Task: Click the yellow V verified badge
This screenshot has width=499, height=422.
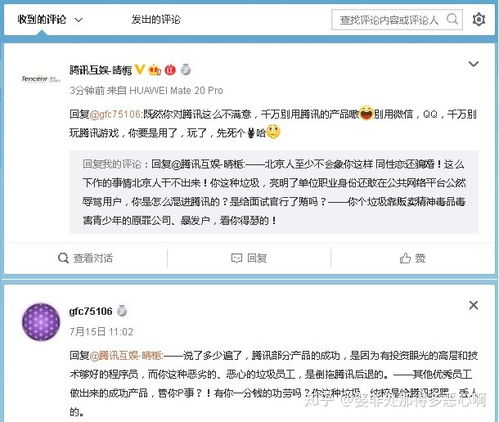Action: [140, 70]
